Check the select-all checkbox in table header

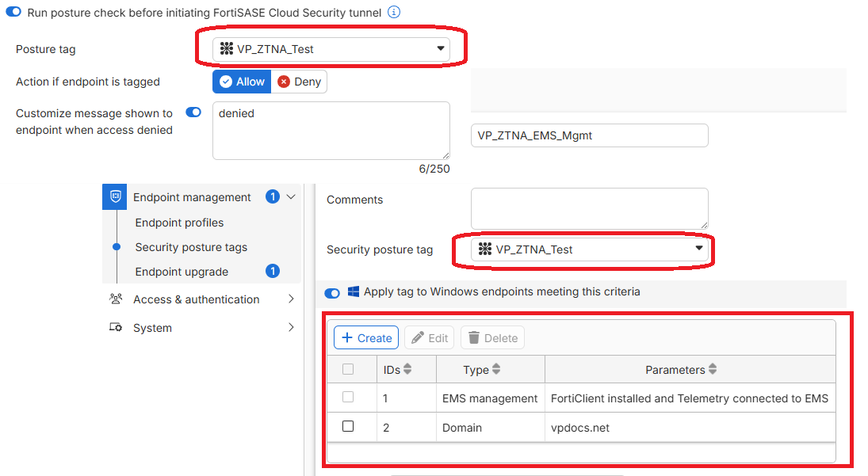[x=348, y=369]
